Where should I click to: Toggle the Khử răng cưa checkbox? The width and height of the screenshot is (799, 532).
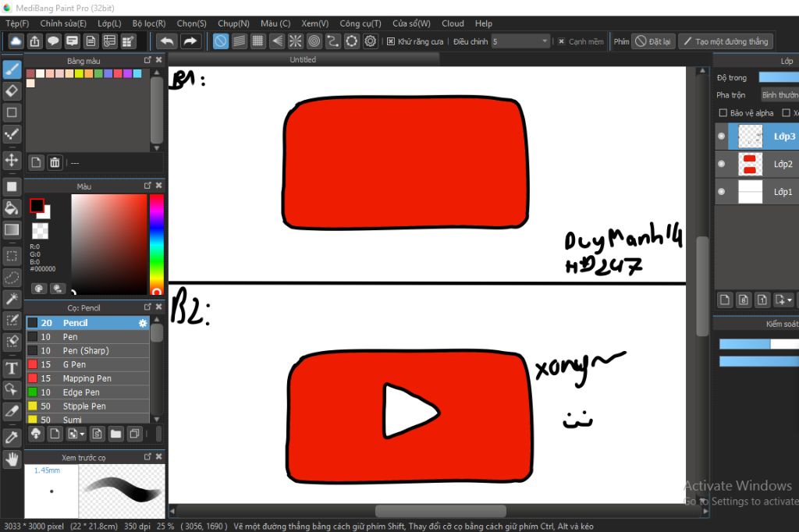click(x=390, y=41)
